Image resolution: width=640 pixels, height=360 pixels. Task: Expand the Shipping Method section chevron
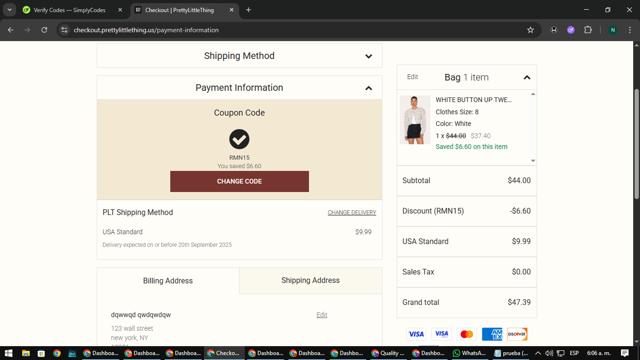[x=369, y=56]
